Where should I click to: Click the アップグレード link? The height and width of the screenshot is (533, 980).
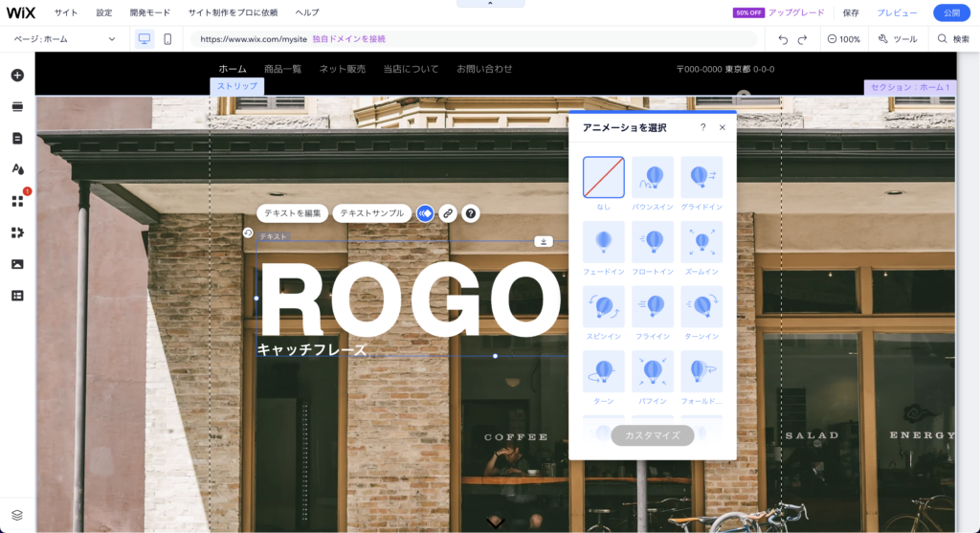coord(796,12)
